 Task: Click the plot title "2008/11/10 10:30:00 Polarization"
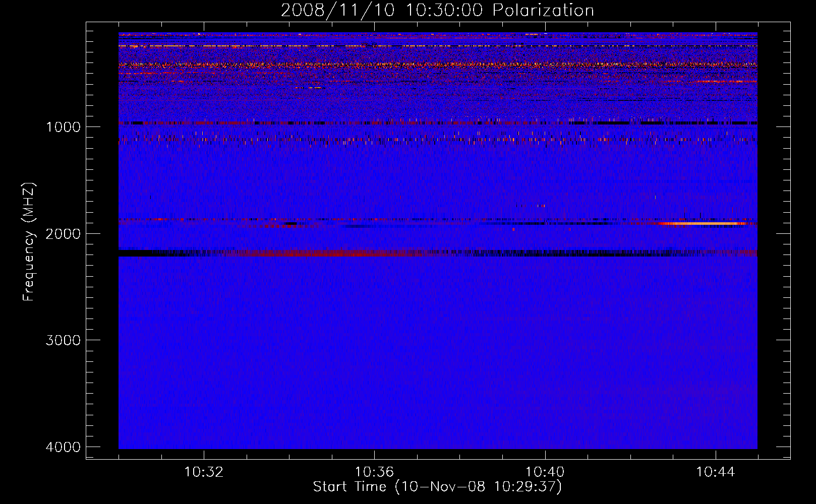[437, 10]
